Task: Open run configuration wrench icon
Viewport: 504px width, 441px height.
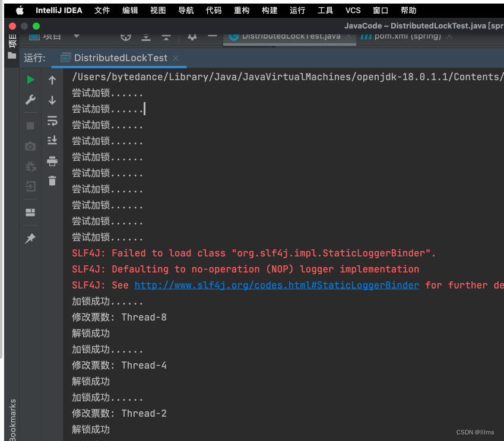Action: [30, 100]
